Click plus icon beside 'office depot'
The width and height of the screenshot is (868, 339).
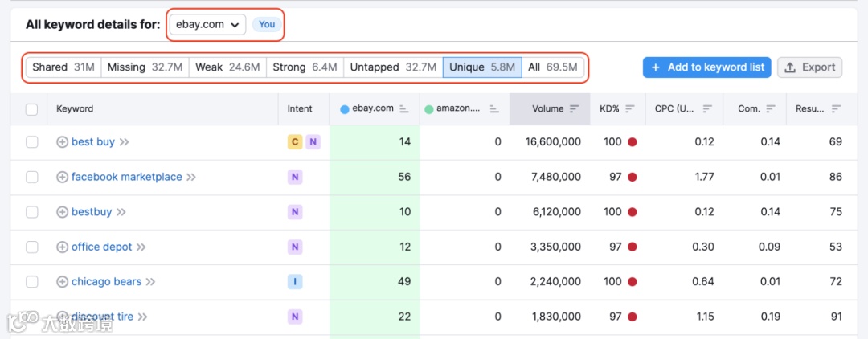click(62, 247)
